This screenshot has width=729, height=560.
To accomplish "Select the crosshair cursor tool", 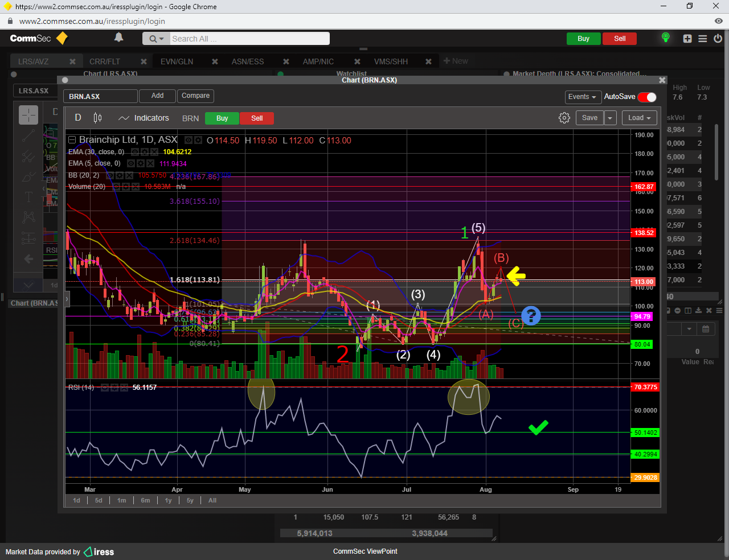I will click(x=28, y=115).
